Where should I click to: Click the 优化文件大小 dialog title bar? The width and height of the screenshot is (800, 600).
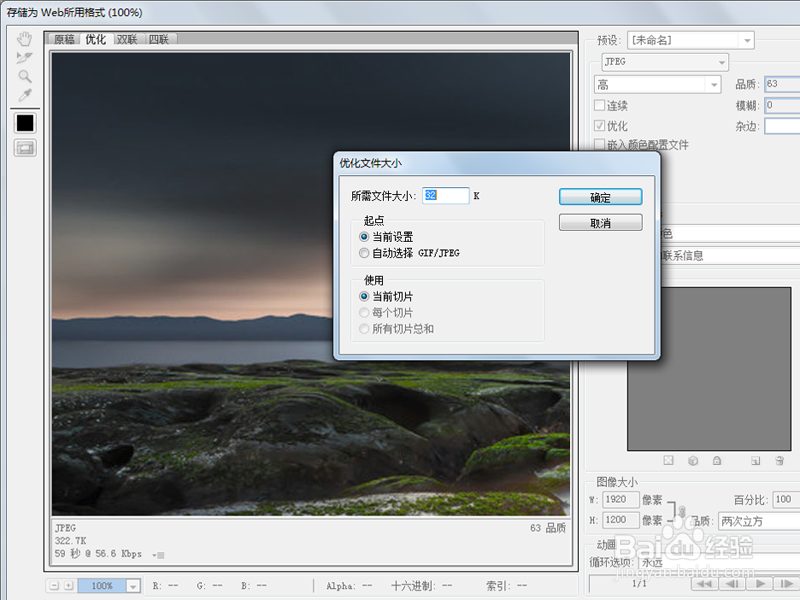[x=496, y=163]
